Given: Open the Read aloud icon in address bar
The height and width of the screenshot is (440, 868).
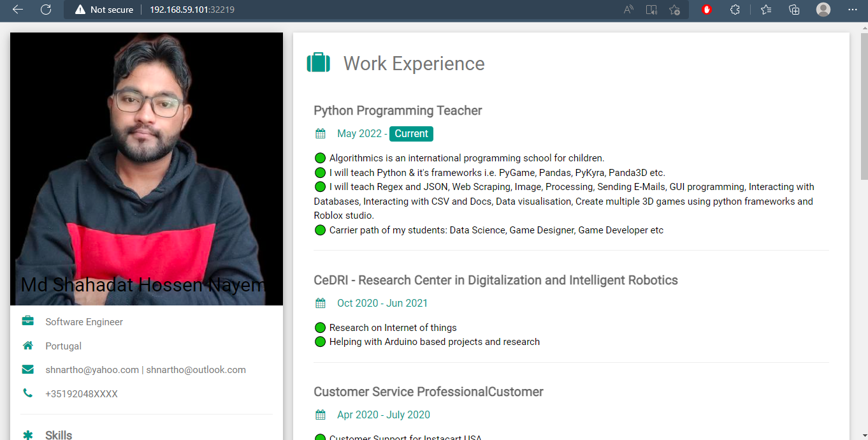Looking at the screenshot, I should pos(628,10).
